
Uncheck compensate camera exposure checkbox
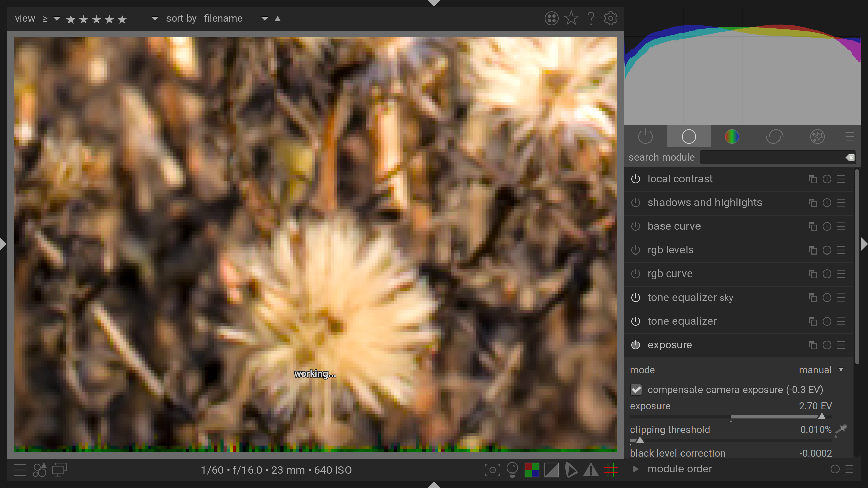click(636, 390)
